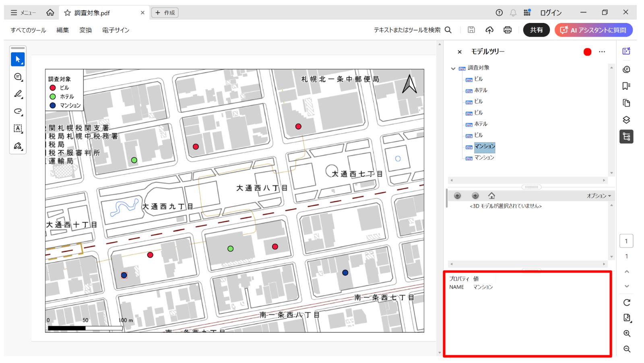
Task: Open the help question mark icon
Action: [x=499, y=13]
